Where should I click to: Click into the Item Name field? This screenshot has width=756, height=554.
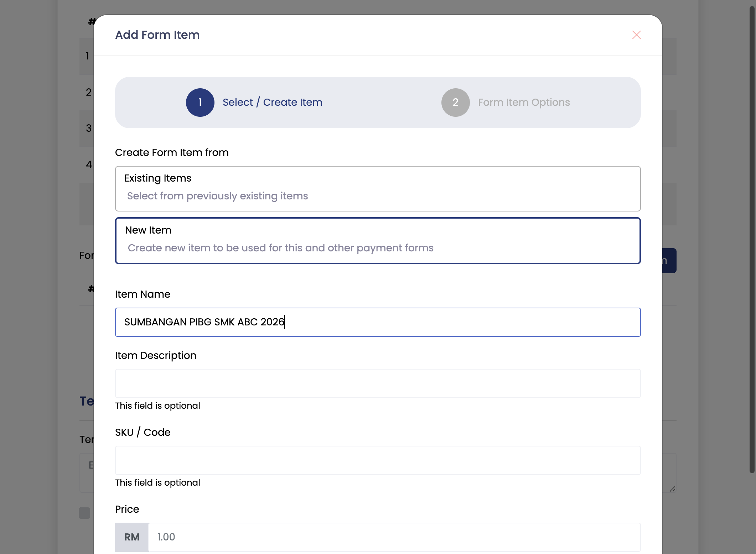coord(378,322)
